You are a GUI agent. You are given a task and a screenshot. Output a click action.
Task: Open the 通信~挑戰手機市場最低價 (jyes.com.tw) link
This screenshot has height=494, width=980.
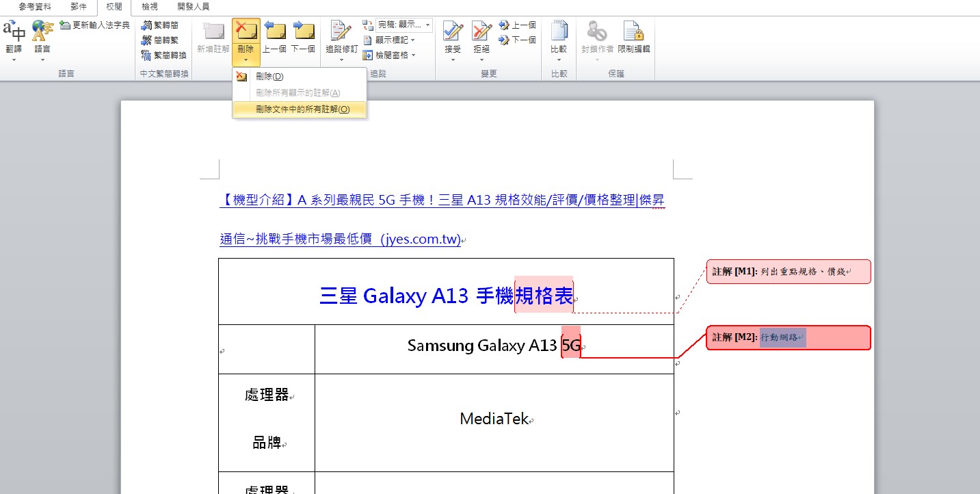tap(341, 239)
